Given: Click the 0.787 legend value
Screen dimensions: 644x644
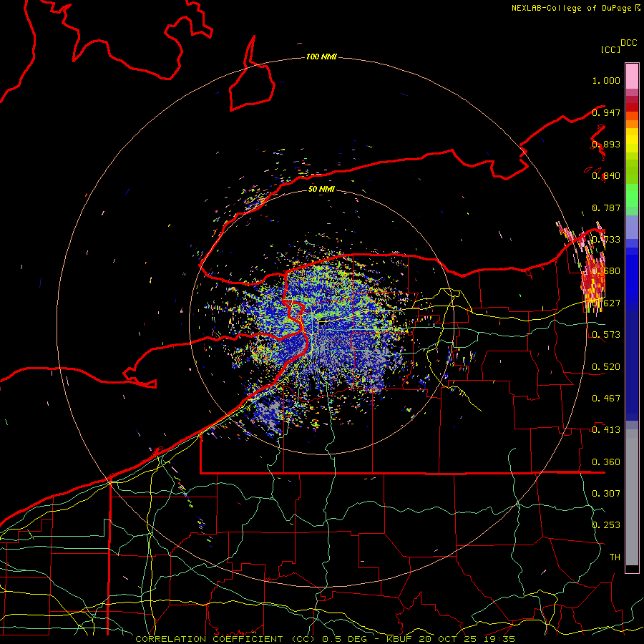Looking at the screenshot, I should pyautogui.click(x=606, y=208).
